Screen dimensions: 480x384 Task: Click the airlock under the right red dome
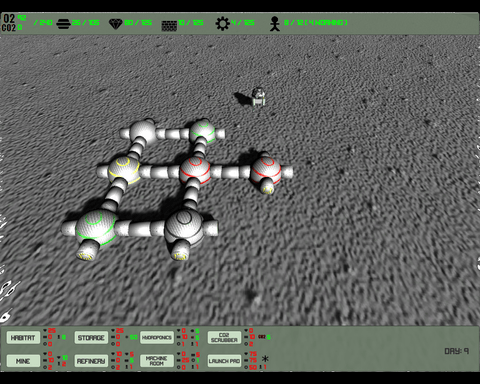(267, 187)
